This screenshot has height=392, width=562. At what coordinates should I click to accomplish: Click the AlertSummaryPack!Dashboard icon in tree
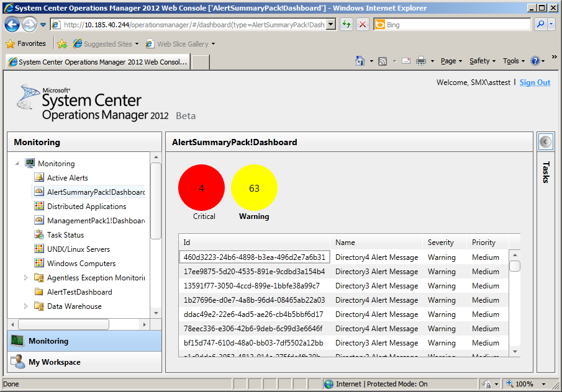[x=39, y=192]
